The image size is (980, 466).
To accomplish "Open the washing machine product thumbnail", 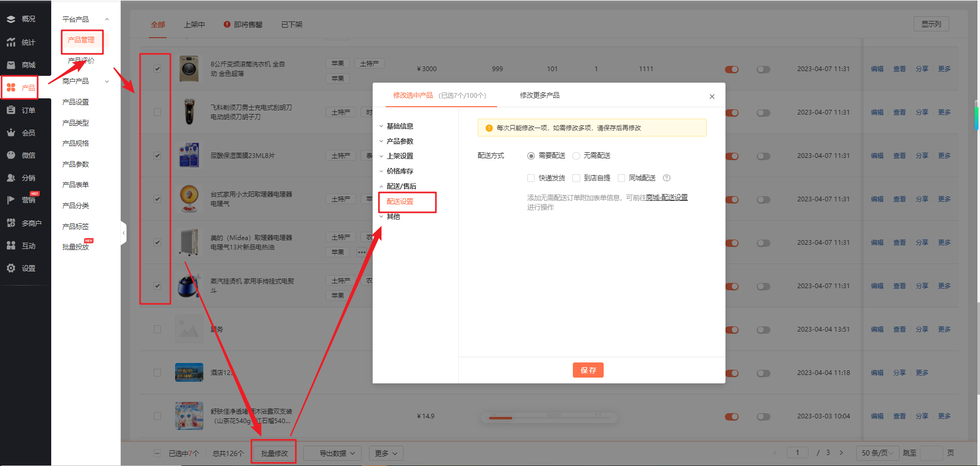I will point(189,69).
